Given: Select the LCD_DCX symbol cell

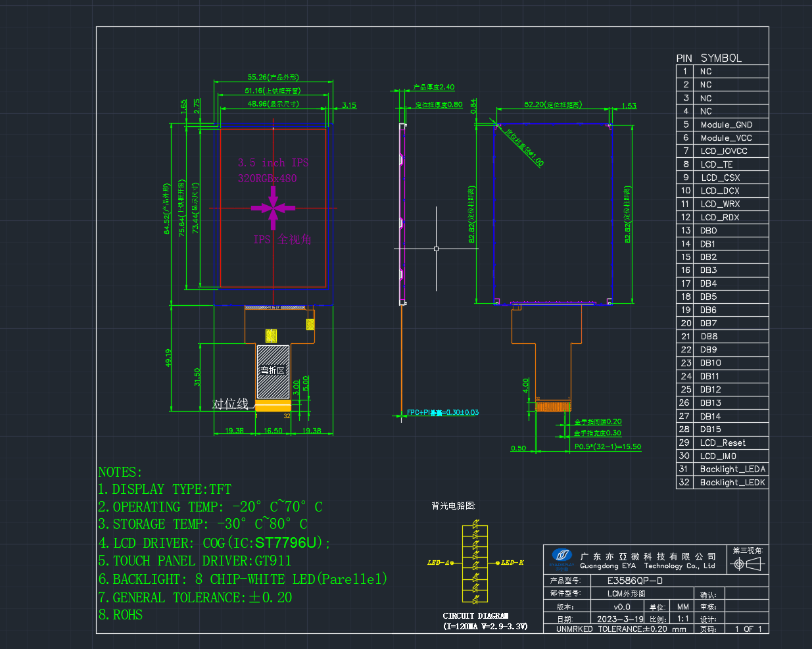Looking at the screenshot, I should point(731,191).
